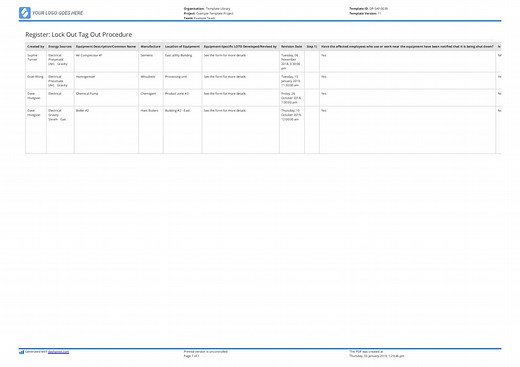Click the dashpivot link in the footer
This screenshot has height=367, width=520.
pos(58,352)
